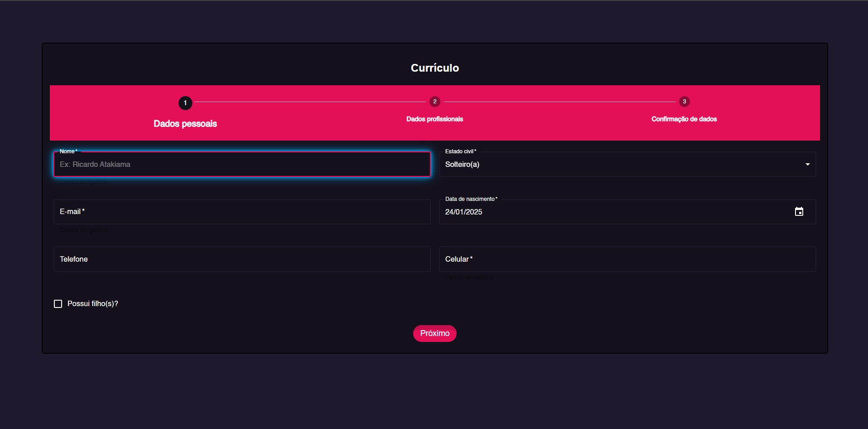This screenshot has width=868, height=429.
Task: Click step 3 circle icon
Action: 685,102
